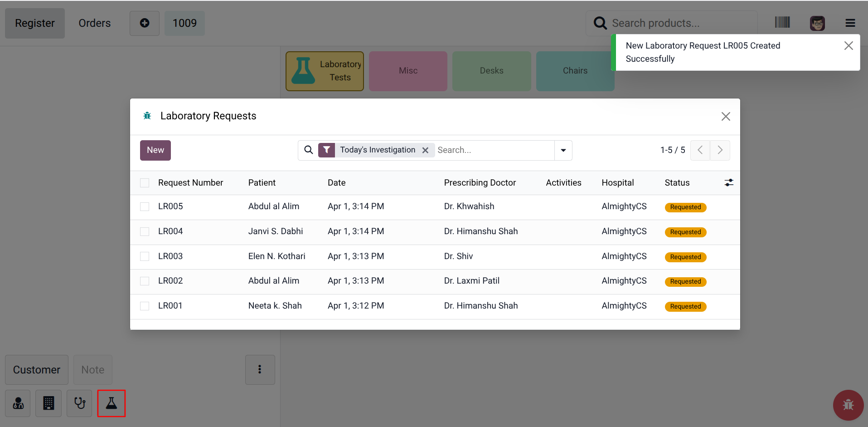
Task: Click the plus icon for new order
Action: [145, 23]
